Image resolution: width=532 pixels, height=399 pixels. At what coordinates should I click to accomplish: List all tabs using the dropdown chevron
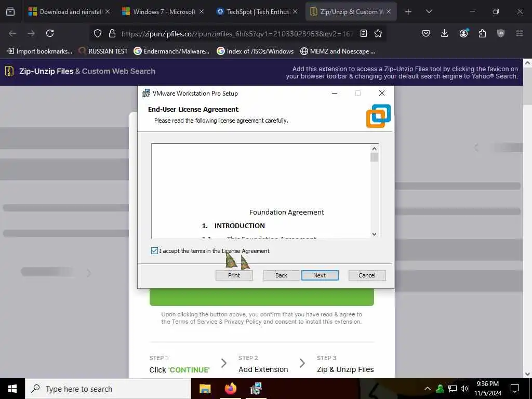pos(429,11)
